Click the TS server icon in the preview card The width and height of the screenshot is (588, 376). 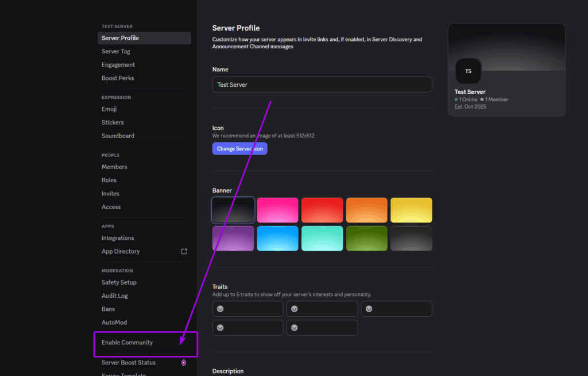click(x=468, y=71)
